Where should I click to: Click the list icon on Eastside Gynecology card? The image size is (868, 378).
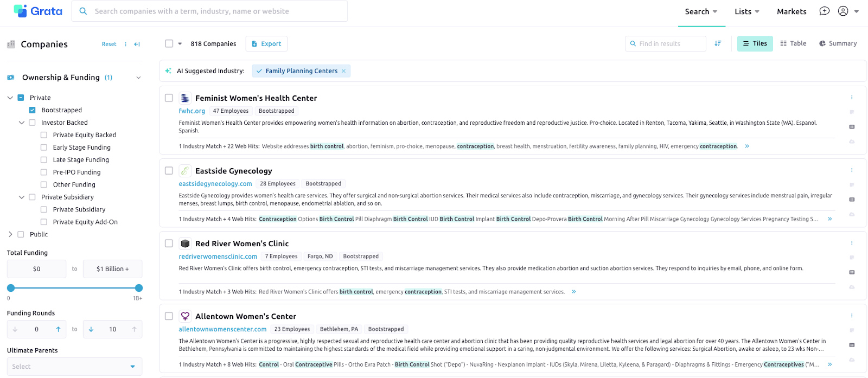pyautogui.click(x=852, y=200)
